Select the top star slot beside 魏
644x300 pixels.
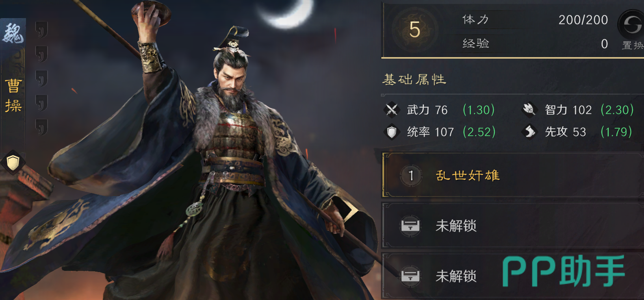(x=41, y=30)
